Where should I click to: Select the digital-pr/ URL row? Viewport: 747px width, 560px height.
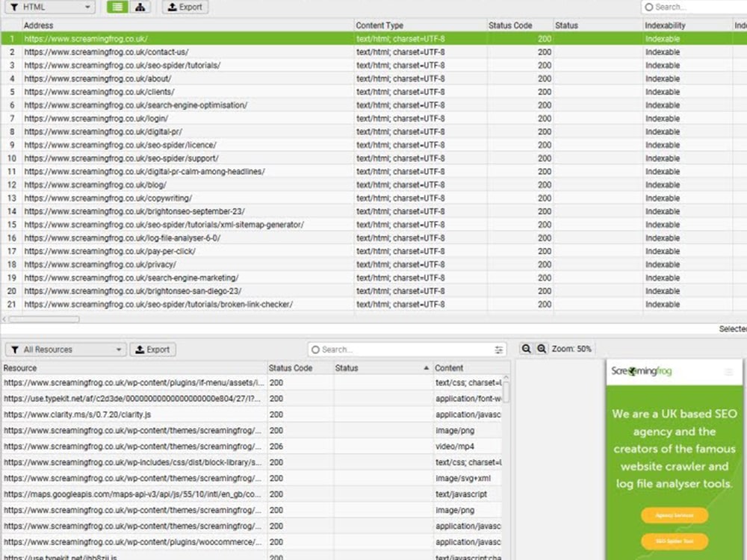tap(373, 132)
